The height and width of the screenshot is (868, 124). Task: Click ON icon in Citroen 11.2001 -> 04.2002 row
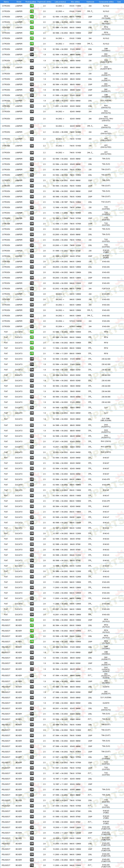32,106
